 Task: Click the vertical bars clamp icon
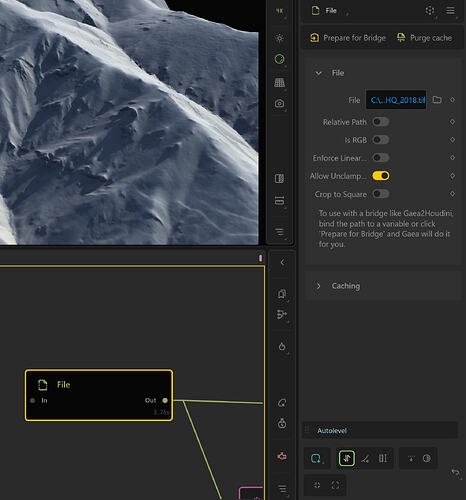[383, 458]
